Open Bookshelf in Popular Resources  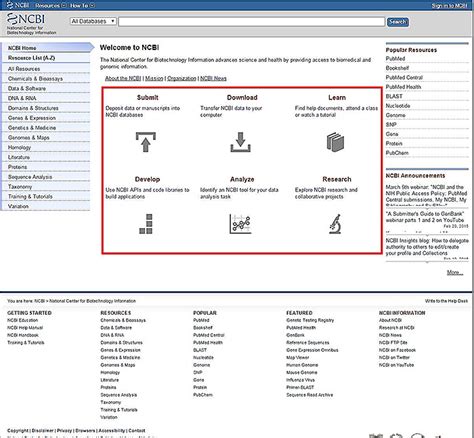(x=397, y=68)
